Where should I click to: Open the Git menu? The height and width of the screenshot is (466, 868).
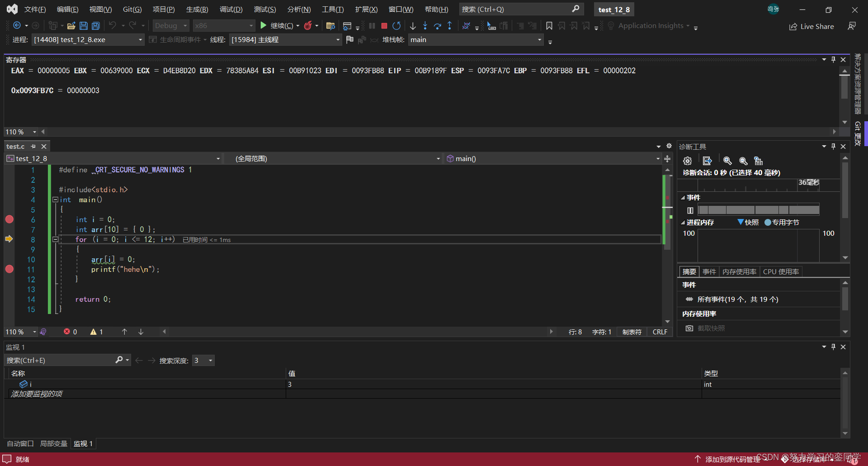pyautogui.click(x=132, y=9)
